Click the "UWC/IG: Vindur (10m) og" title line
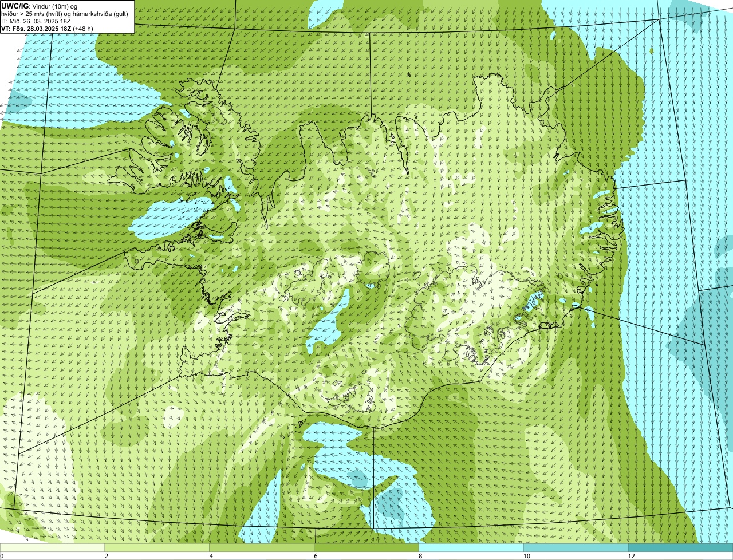Viewport: 733px width, 560px height. (40, 6)
